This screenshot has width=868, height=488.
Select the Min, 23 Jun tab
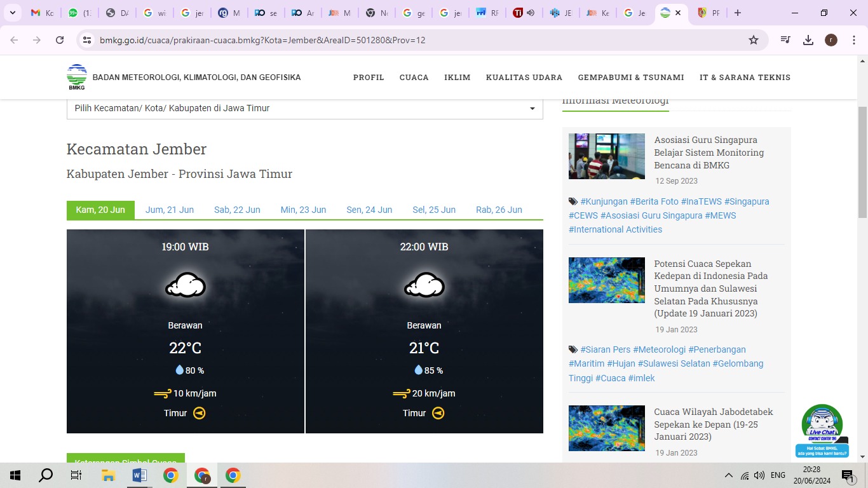[x=303, y=210]
